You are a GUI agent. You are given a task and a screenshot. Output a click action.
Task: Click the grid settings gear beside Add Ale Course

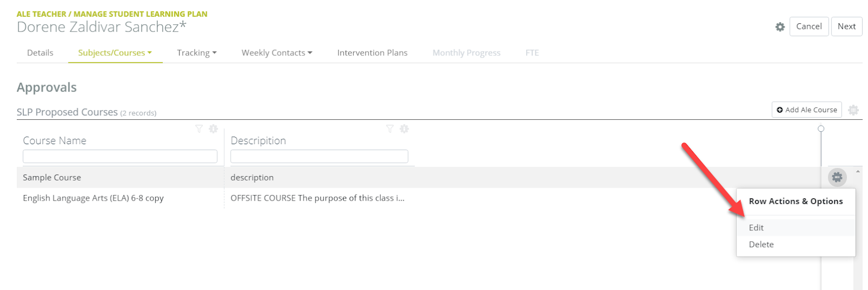click(853, 109)
